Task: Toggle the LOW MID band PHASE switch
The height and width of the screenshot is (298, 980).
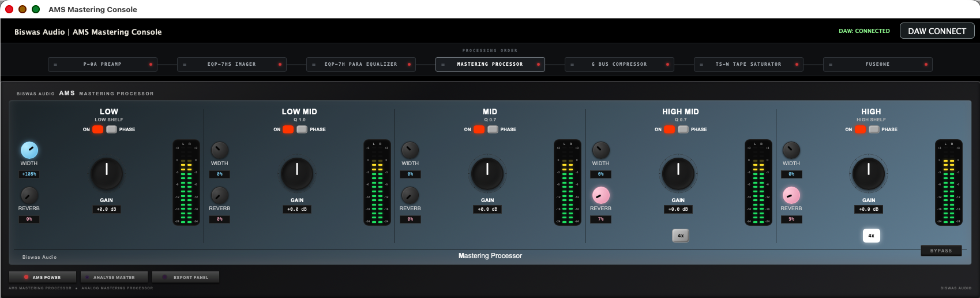Action: point(302,129)
